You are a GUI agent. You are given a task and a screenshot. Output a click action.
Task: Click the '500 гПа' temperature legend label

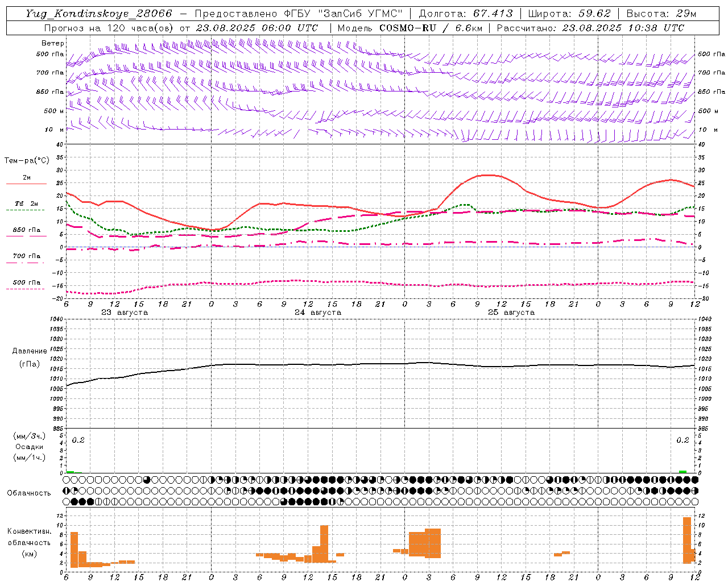pos(27,282)
